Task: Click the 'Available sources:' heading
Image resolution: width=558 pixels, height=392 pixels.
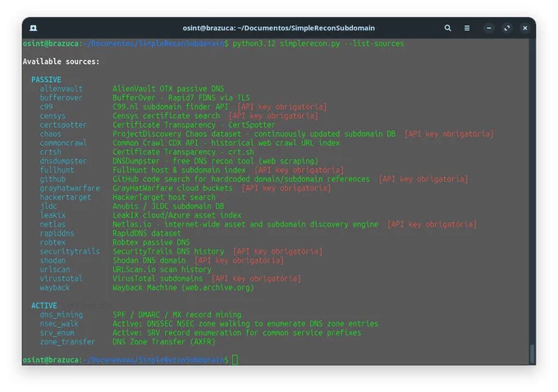Action: click(62, 62)
